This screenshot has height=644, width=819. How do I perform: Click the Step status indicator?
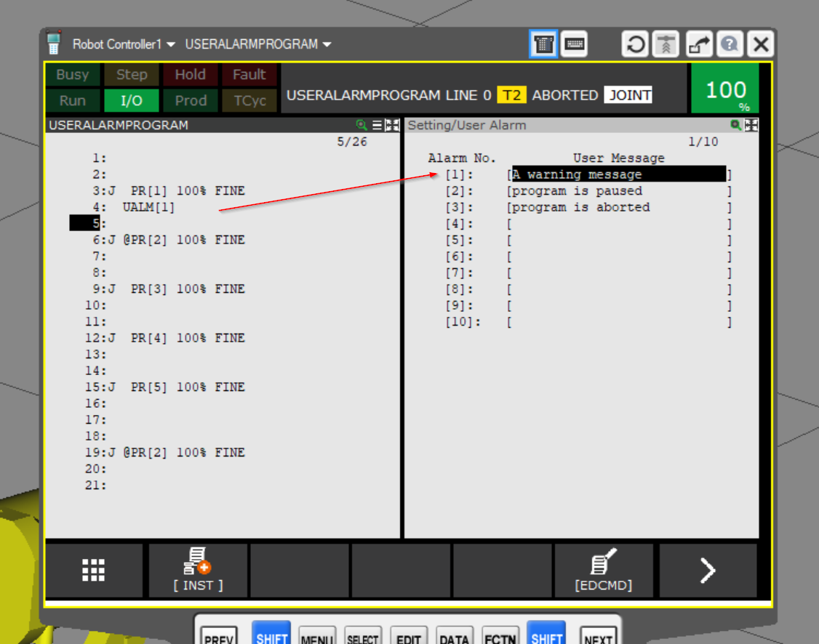[132, 75]
